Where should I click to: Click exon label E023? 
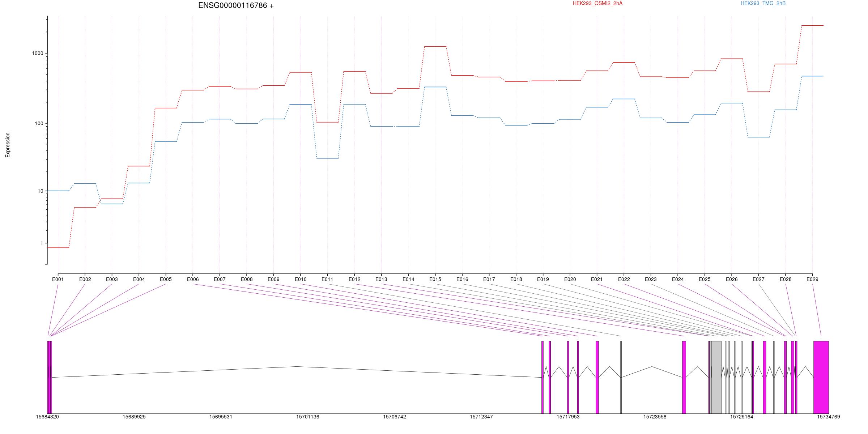[x=651, y=280]
